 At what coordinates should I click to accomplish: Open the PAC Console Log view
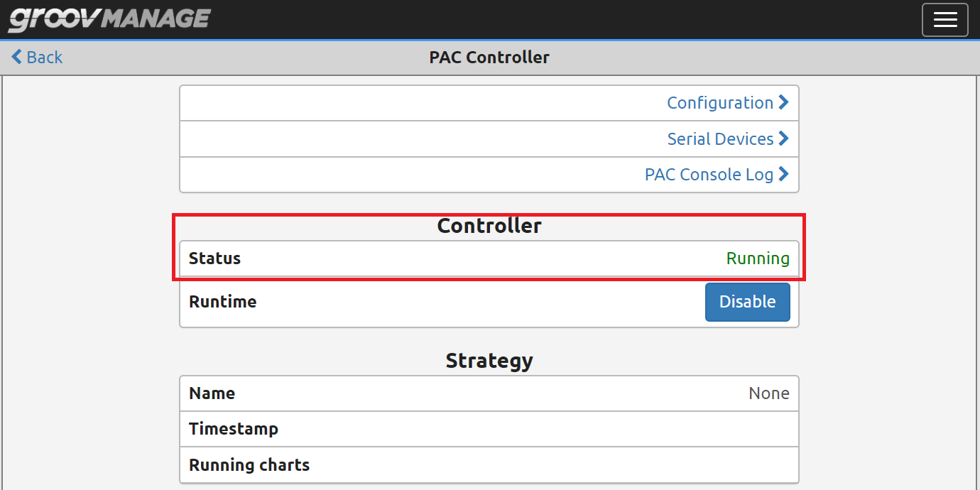pos(708,174)
